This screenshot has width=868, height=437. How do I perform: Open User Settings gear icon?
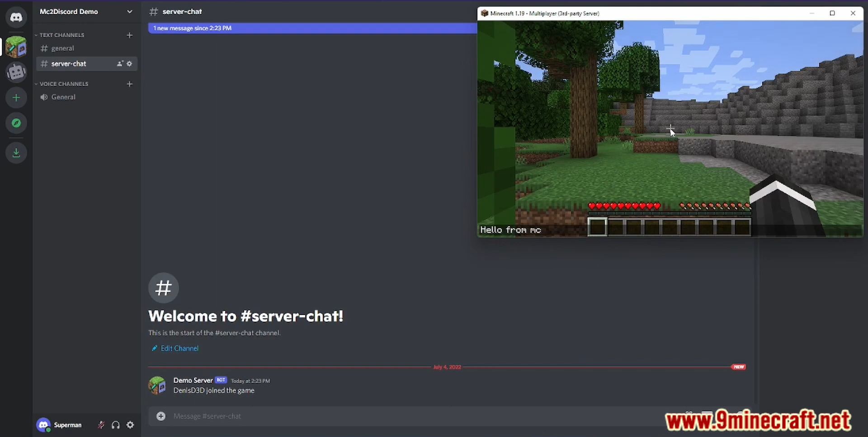[x=130, y=425]
